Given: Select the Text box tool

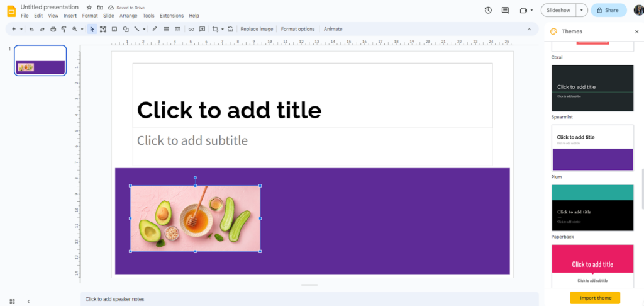Looking at the screenshot, I should [x=103, y=29].
